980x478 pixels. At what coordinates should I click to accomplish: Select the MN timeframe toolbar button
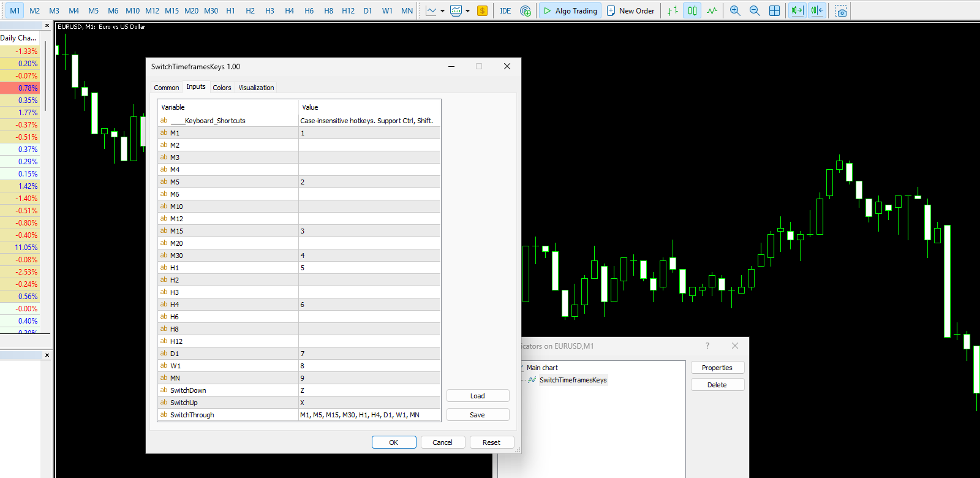tap(407, 10)
